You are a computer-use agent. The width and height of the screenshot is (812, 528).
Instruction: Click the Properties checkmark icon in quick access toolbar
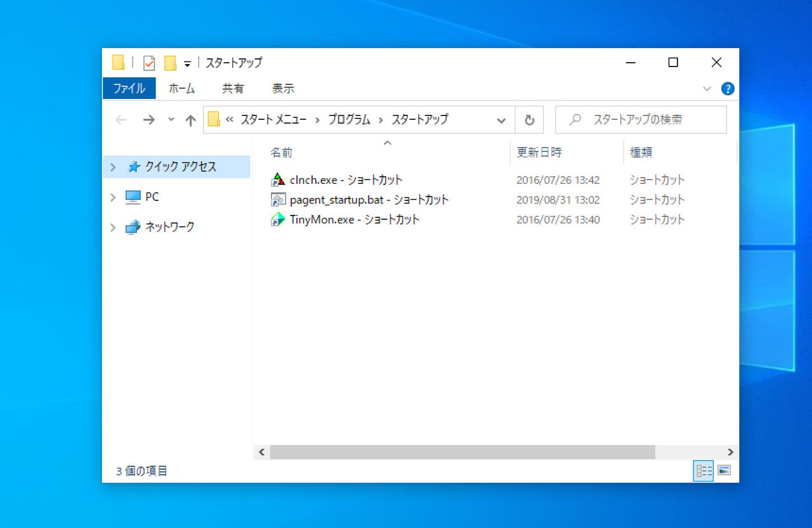[x=149, y=63]
